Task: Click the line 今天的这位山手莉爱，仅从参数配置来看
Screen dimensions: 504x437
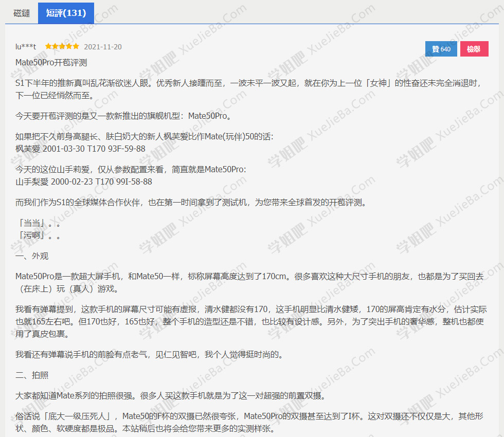Action: pos(131,169)
